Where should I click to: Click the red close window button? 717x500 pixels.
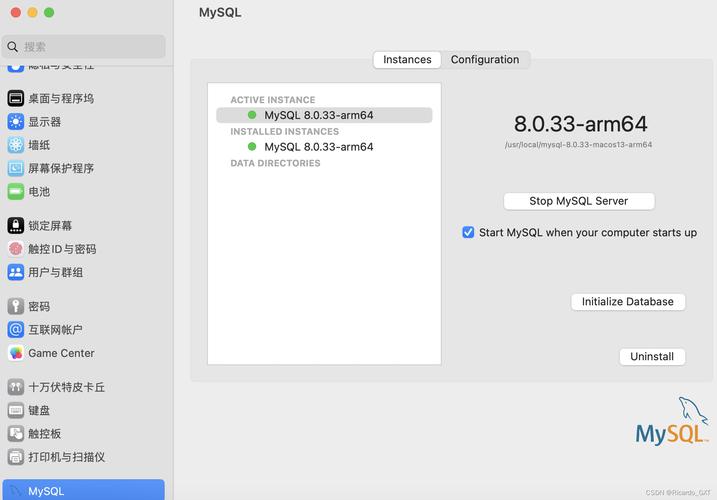click(16, 12)
